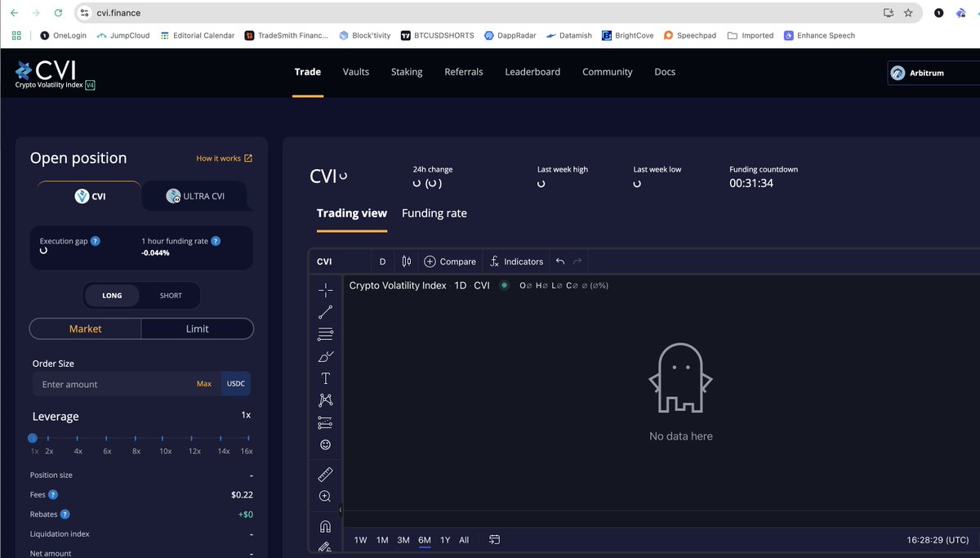This screenshot has height=558, width=980.
Task: Switch position direction to LONG
Action: pyautogui.click(x=112, y=296)
